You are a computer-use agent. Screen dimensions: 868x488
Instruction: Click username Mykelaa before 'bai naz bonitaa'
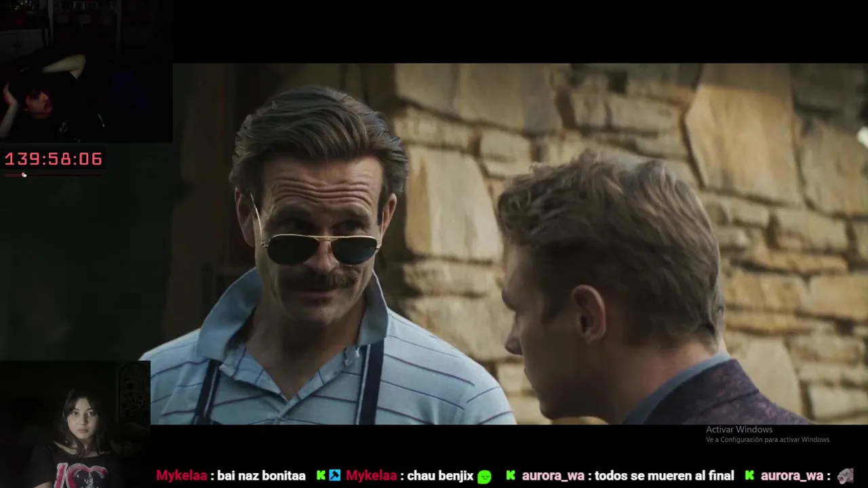[x=181, y=476]
